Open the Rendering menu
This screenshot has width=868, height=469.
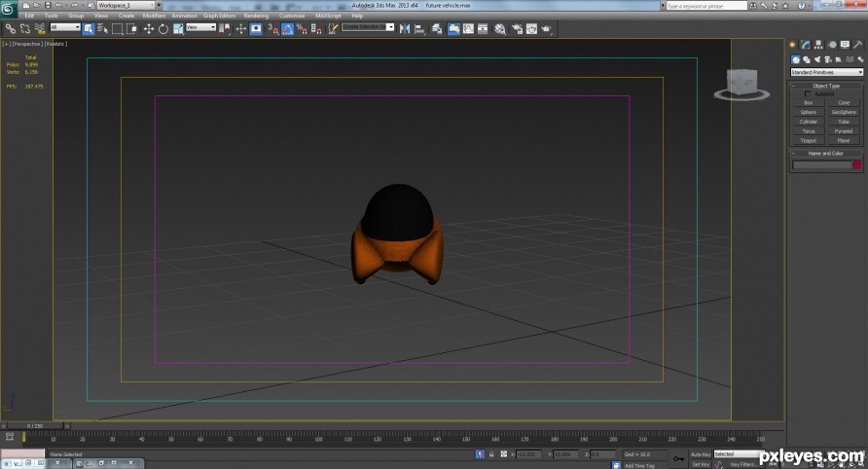256,16
